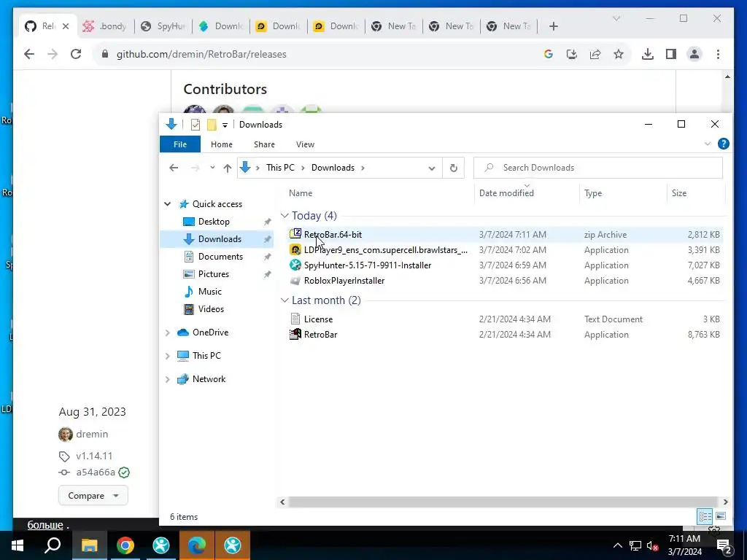Screen dimensions: 747x560
Task: Sort by Size column header
Action: pyautogui.click(x=679, y=192)
